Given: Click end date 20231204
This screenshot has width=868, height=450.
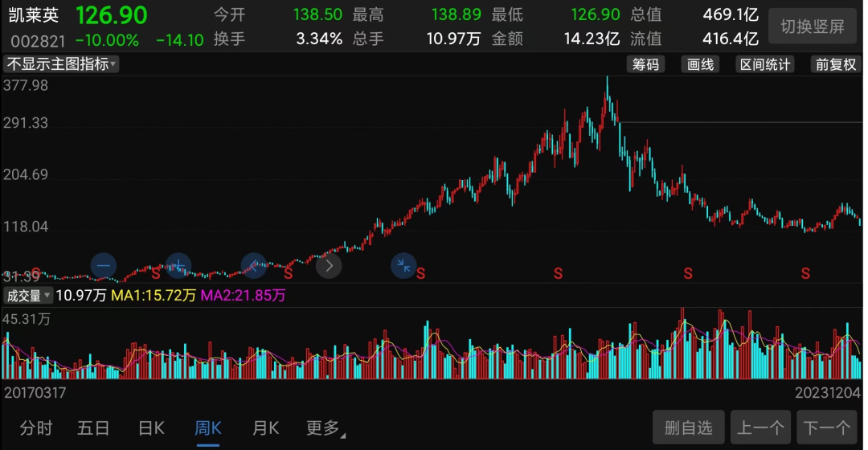Looking at the screenshot, I should 828,393.
